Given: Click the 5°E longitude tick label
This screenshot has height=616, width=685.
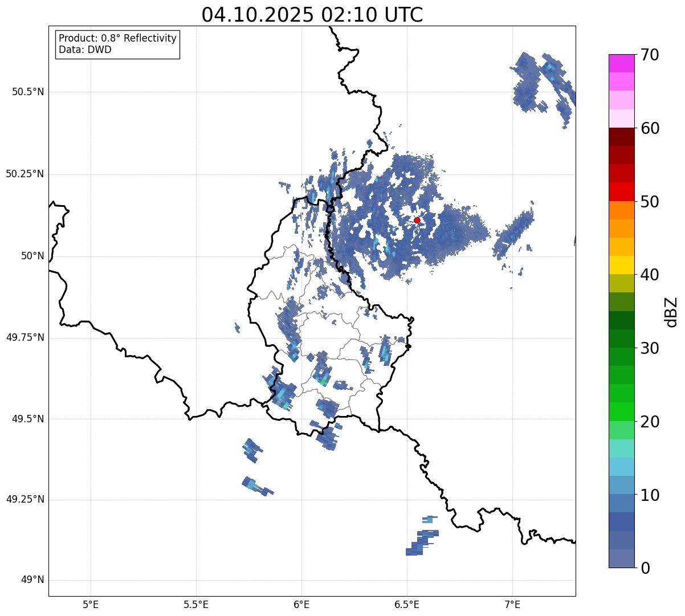Looking at the screenshot, I should pyautogui.click(x=91, y=605).
